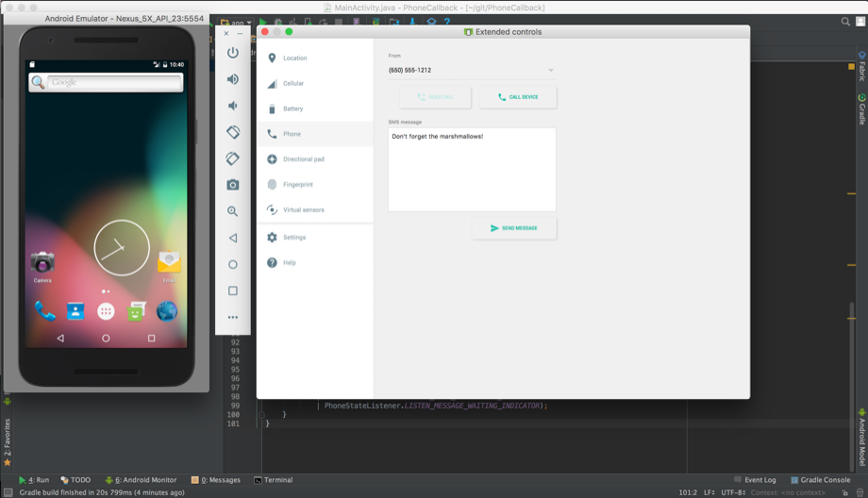Open the Messages tool window tab

[216, 480]
